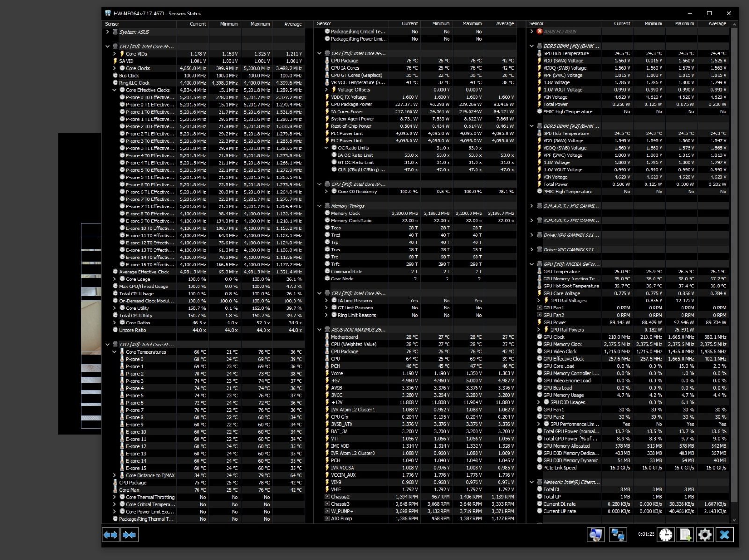Viewport: 749px width, 560px height.
Task: Click the lightning icon beside +12V
Action: [327, 402]
